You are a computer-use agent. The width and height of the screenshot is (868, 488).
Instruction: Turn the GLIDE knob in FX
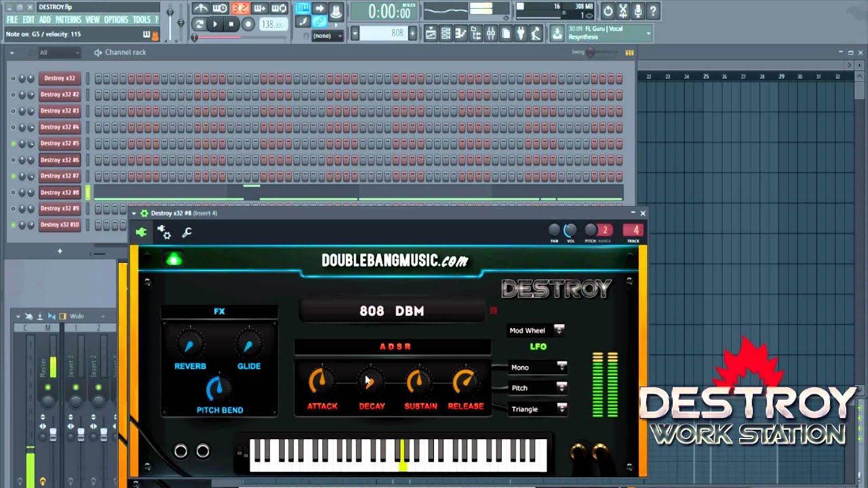(249, 345)
